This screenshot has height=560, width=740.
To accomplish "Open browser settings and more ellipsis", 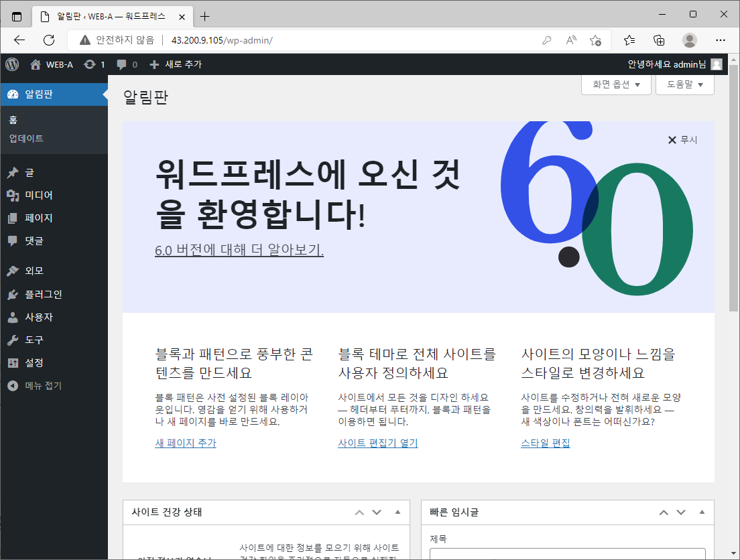I will (x=720, y=41).
